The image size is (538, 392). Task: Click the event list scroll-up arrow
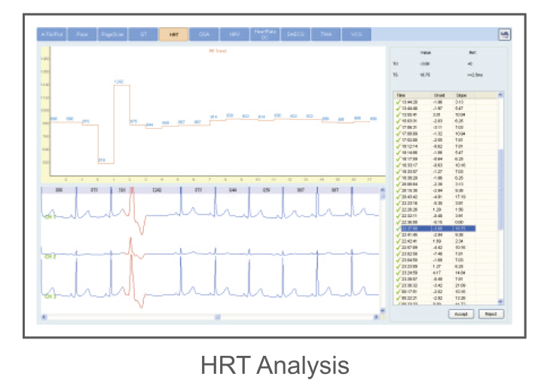pos(500,96)
